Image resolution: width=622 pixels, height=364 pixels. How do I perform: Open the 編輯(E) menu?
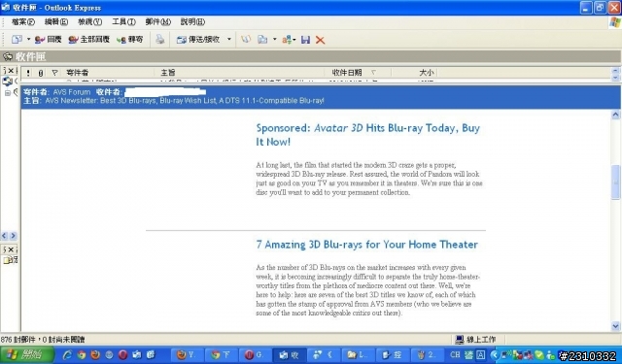56,21
